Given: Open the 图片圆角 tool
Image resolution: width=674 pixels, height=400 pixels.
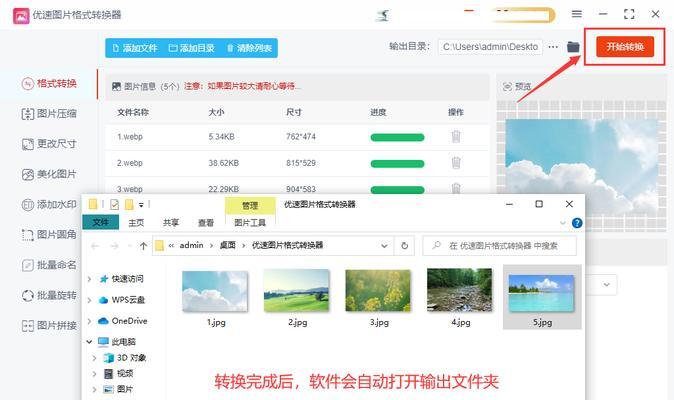Looking at the screenshot, I should (49, 235).
